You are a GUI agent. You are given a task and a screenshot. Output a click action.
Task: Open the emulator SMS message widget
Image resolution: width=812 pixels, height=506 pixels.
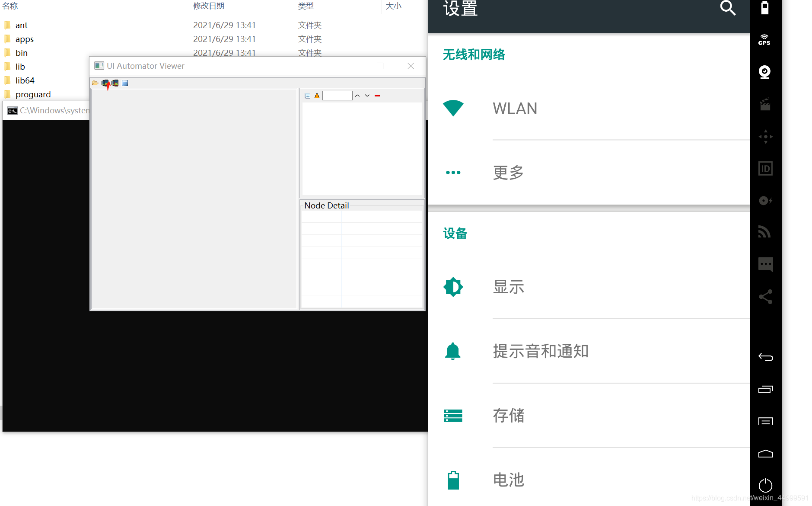pos(765,264)
